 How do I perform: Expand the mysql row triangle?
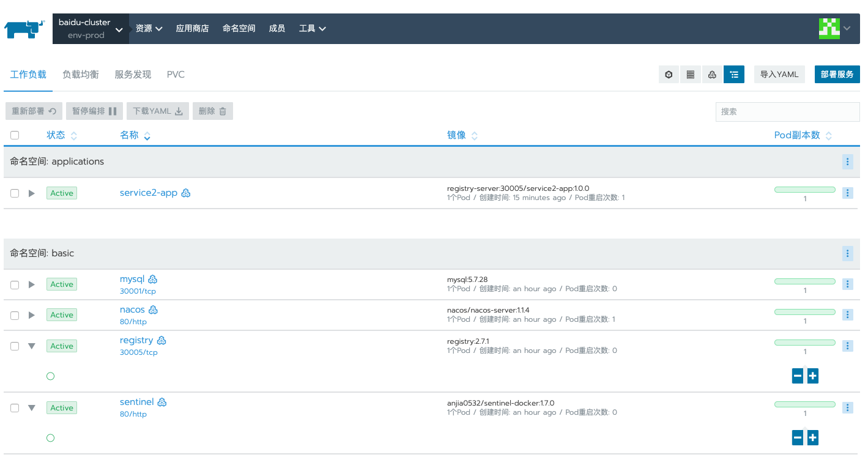32,284
